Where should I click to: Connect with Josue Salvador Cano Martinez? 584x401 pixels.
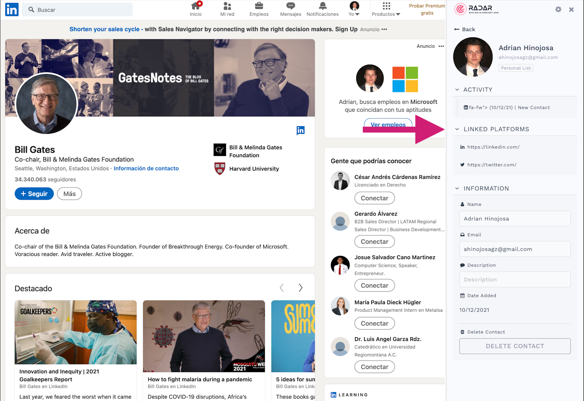[x=374, y=286]
